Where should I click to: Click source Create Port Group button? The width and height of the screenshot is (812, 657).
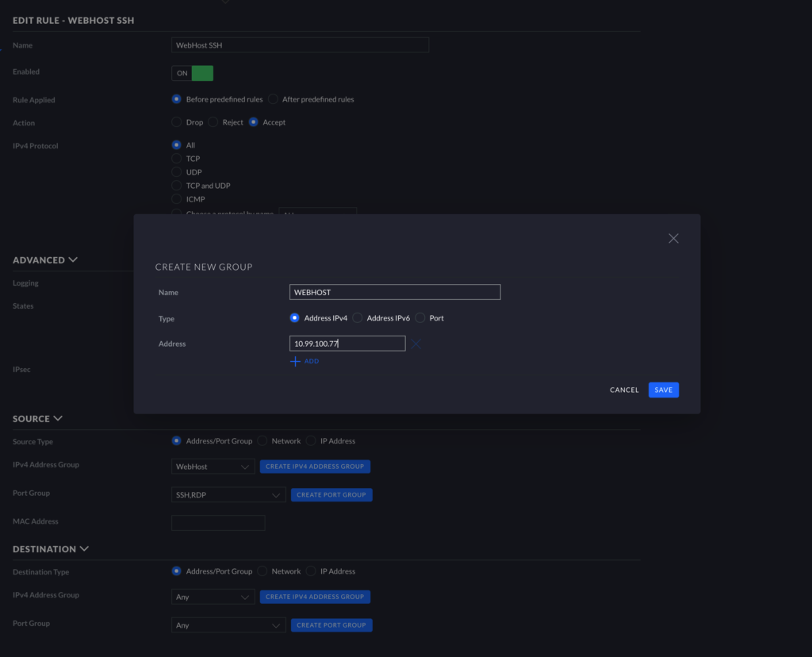(331, 495)
